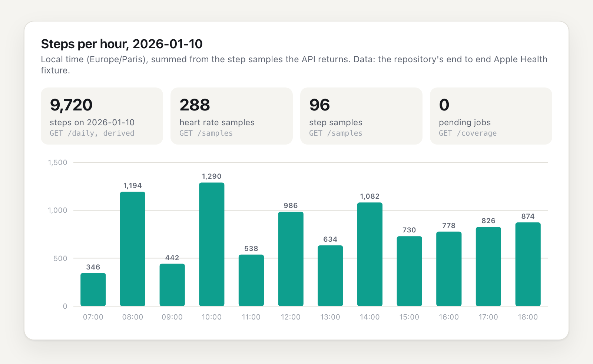Click the 08:00 bar labeled 1,194
Viewport: 593px width, 364px height.
pyautogui.click(x=133, y=249)
